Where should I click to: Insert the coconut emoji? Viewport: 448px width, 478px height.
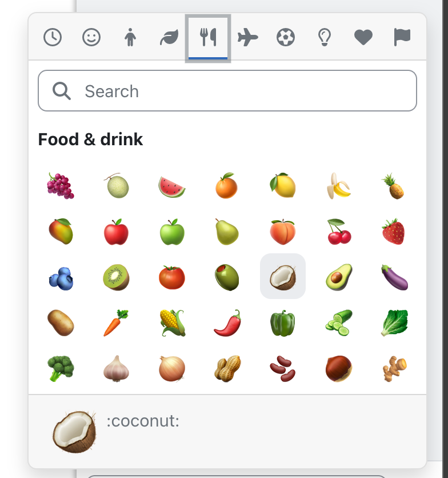283,276
